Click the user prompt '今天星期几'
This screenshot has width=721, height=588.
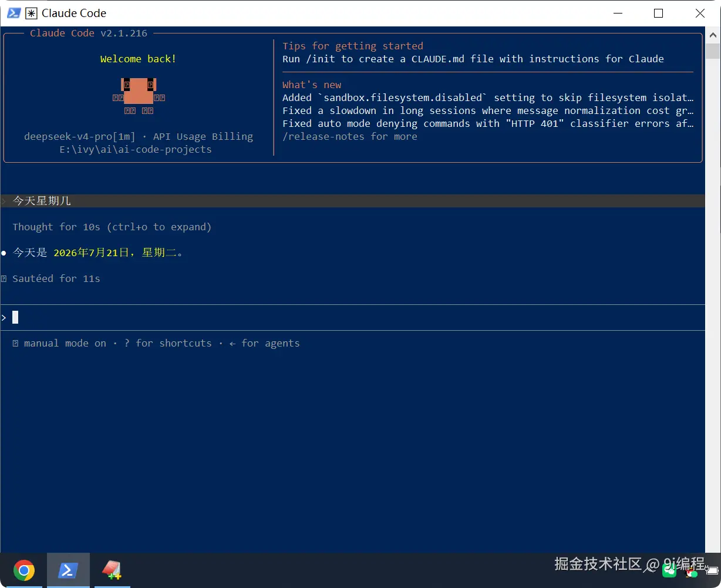click(42, 201)
